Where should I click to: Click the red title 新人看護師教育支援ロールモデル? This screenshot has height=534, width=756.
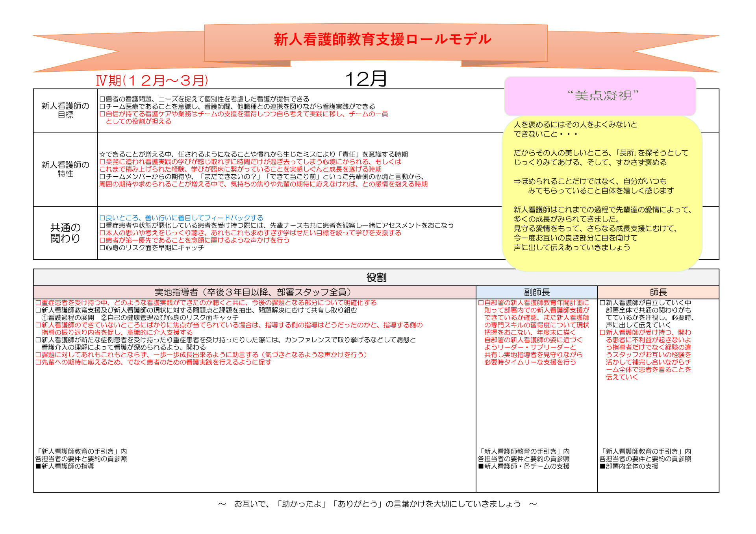382,39
